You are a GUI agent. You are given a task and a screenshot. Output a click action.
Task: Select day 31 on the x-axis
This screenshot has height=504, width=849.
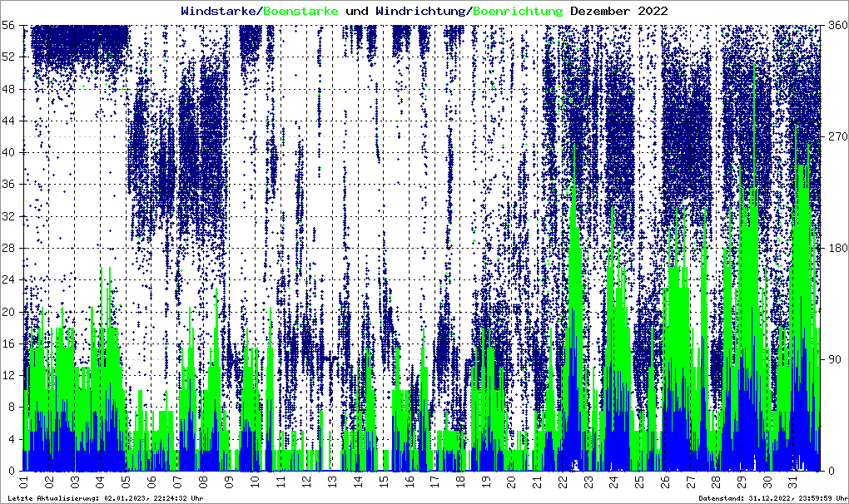[x=793, y=482]
